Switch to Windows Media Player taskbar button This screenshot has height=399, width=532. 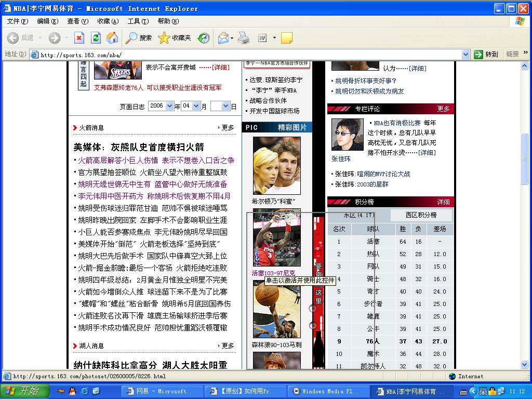coord(328,391)
